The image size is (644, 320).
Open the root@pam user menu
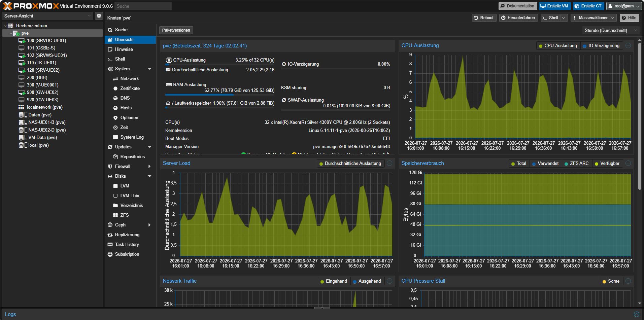coord(624,6)
